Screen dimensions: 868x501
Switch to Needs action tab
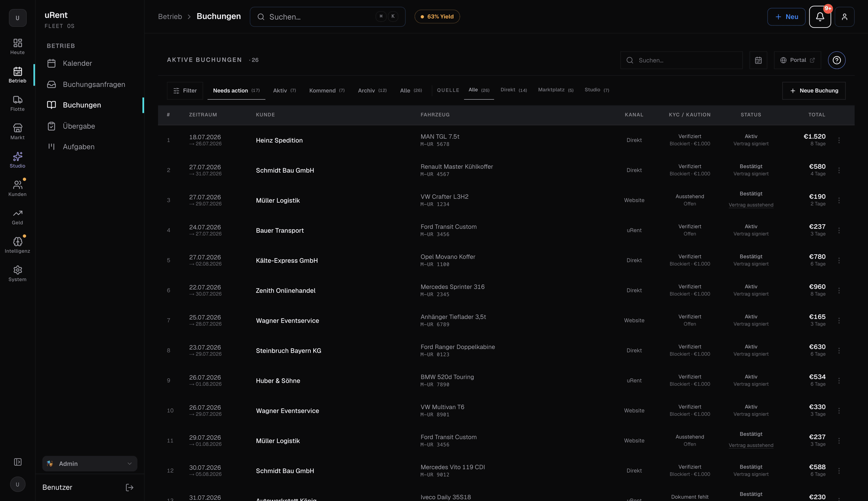pos(236,91)
